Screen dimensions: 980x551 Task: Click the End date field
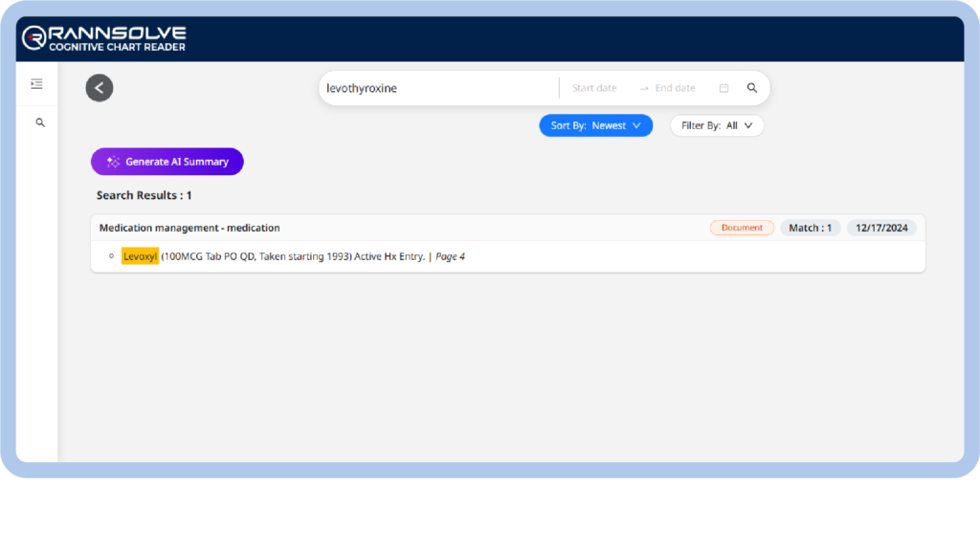coord(675,88)
